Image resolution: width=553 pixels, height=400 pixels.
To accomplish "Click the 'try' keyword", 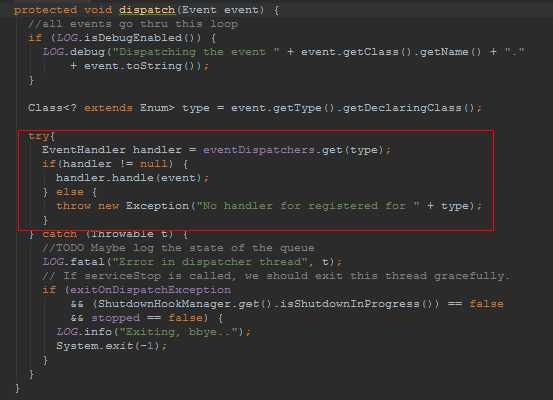I will pyautogui.click(x=38, y=136).
